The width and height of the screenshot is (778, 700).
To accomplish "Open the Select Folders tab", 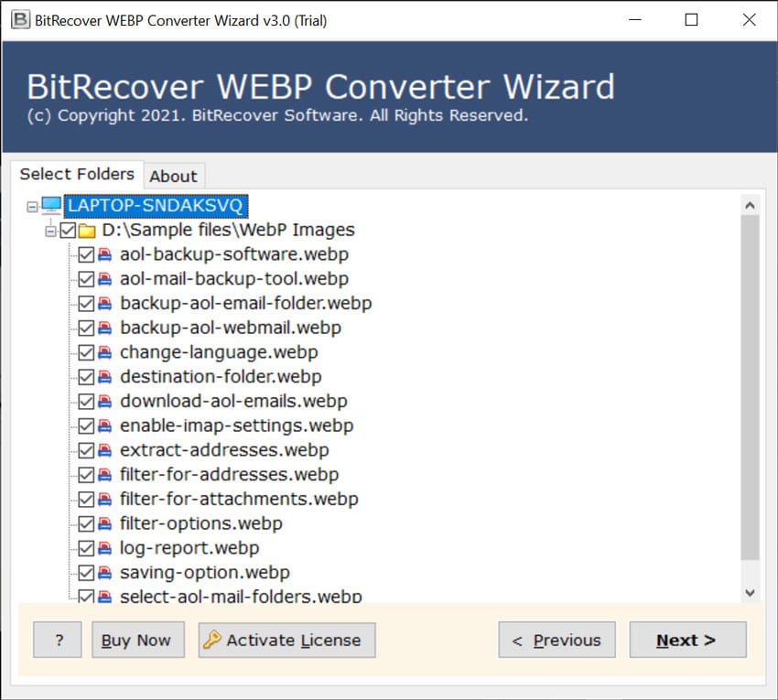I will [x=77, y=175].
